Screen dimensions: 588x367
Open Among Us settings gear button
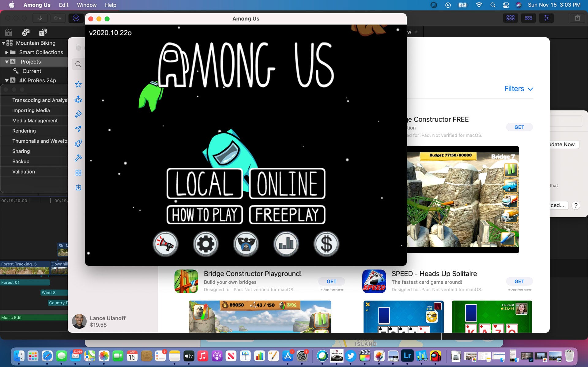tap(205, 244)
